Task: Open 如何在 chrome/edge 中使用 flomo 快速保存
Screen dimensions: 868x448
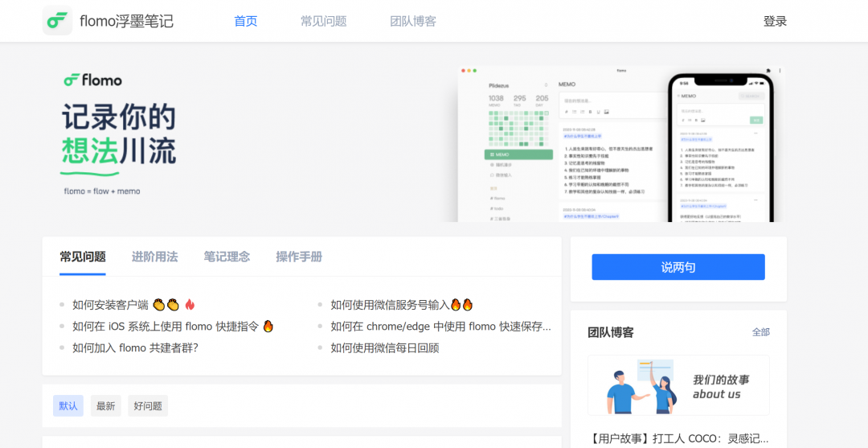Action: pyautogui.click(x=440, y=327)
